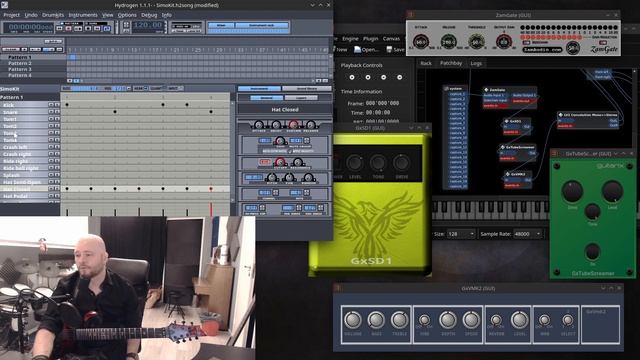The image size is (640, 360).
Task: Open the Engine menu in Carla
Action: coord(350,39)
